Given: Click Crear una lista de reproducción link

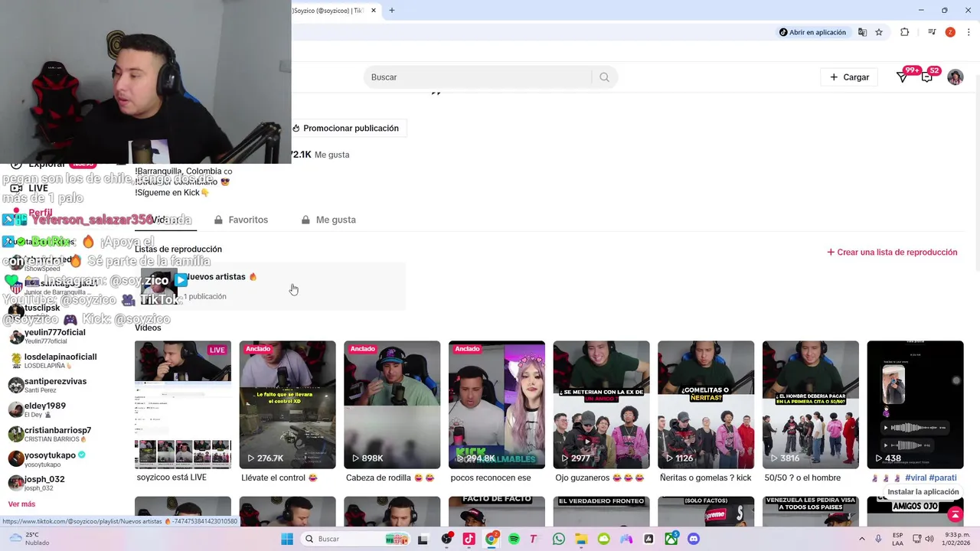Looking at the screenshot, I should pyautogui.click(x=892, y=252).
